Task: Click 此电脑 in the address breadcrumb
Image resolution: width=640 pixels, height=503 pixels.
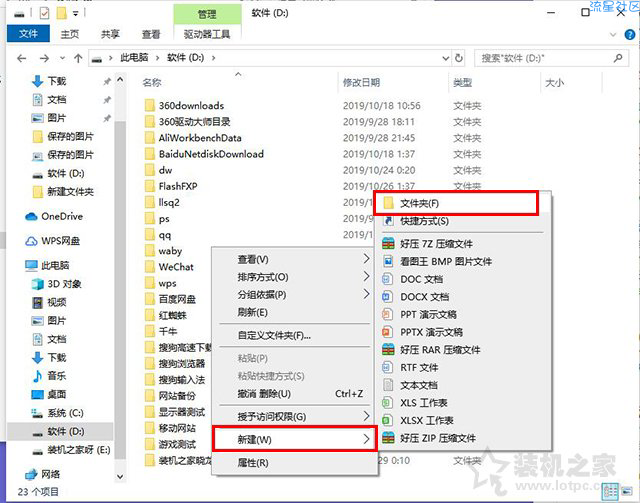Action: [x=134, y=58]
